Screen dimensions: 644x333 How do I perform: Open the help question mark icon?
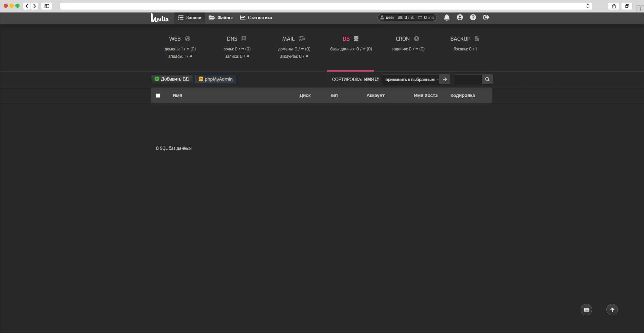tap(473, 17)
